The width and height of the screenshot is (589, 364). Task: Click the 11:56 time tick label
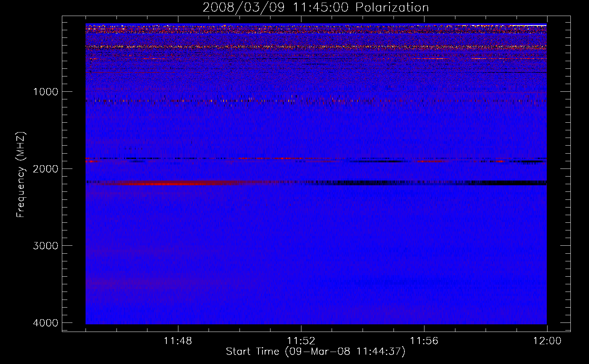[x=424, y=341]
